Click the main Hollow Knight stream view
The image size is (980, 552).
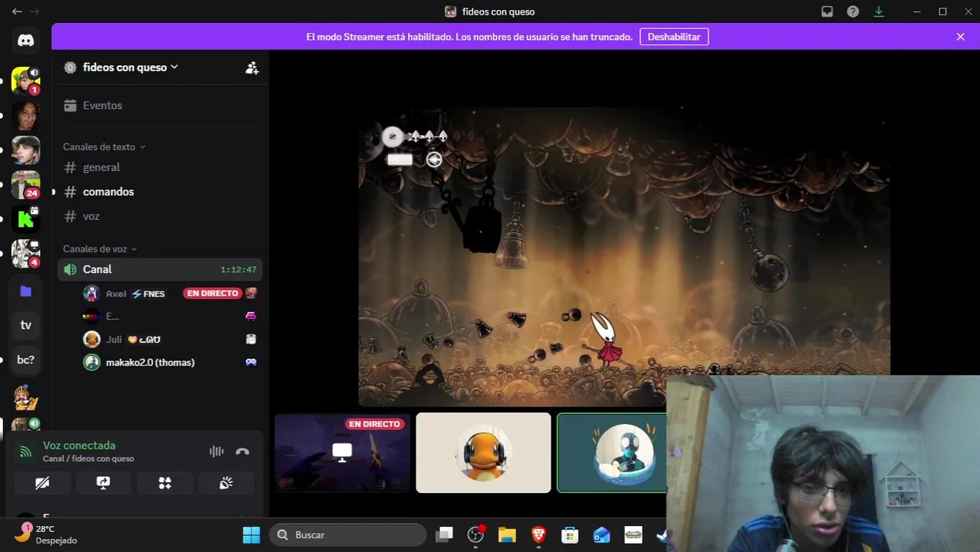pos(624,256)
